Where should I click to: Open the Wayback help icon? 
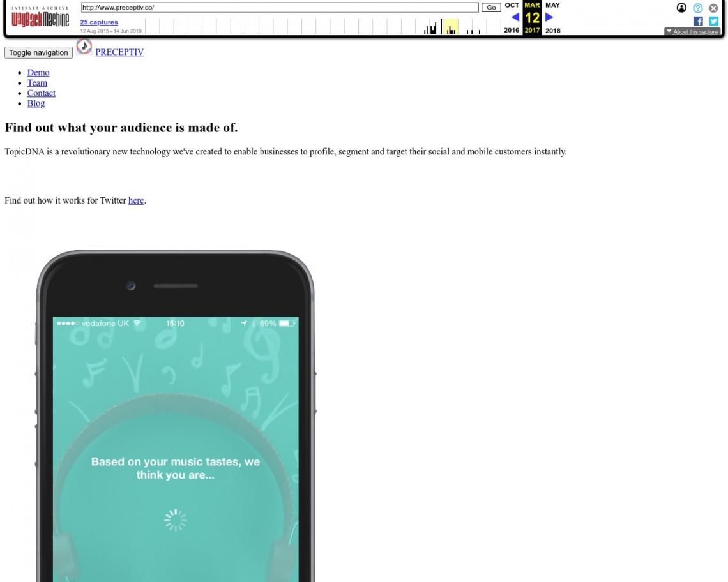click(698, 8)
